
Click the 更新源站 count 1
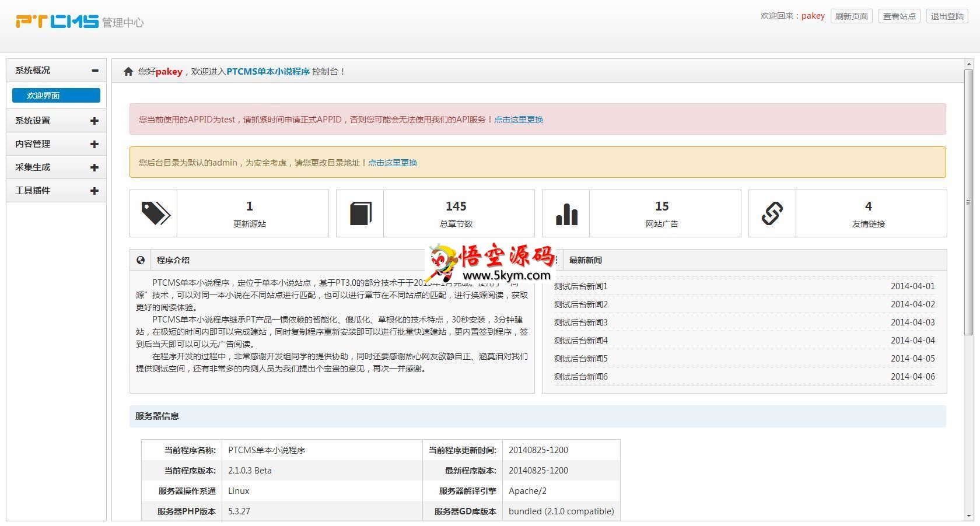pos(250,206)
